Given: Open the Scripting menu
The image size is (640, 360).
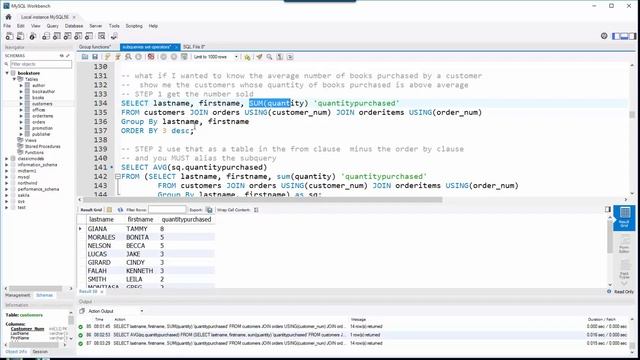Looking at the screenshot, I should (x=134, y=26).
